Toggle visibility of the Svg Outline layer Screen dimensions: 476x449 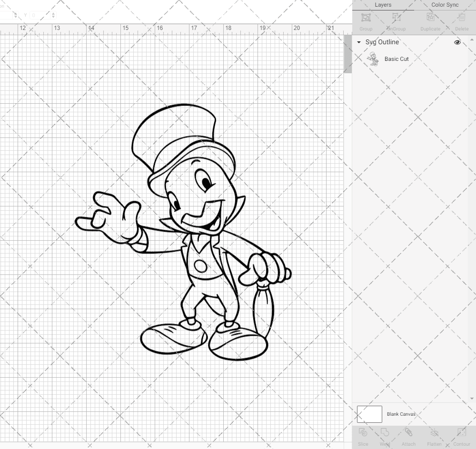tap(457, 42)
